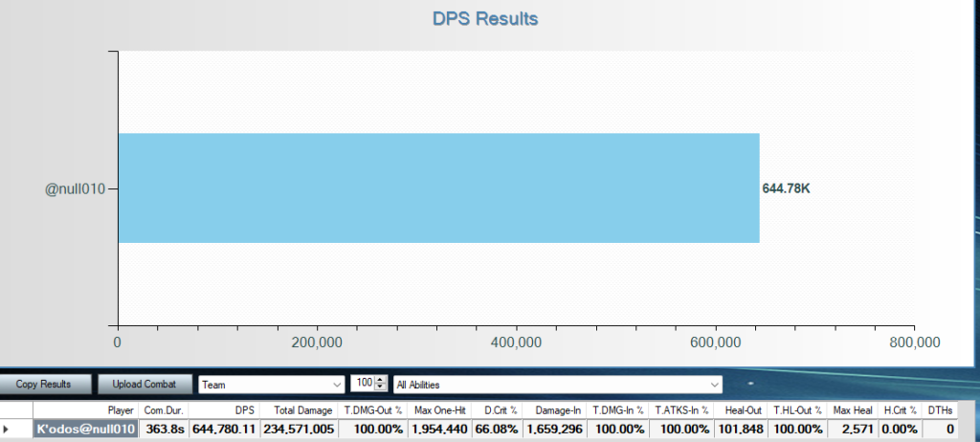
Task: Sort by the Total Damage column header
Action: 300,409
